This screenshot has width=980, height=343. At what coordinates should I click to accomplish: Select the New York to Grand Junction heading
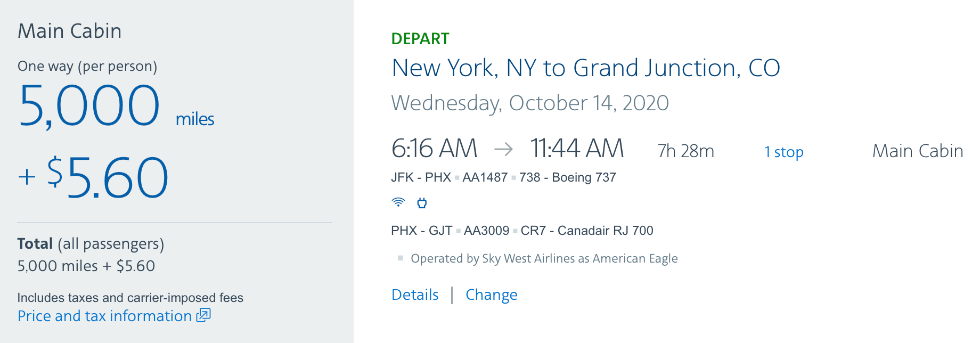pos(585,68)
